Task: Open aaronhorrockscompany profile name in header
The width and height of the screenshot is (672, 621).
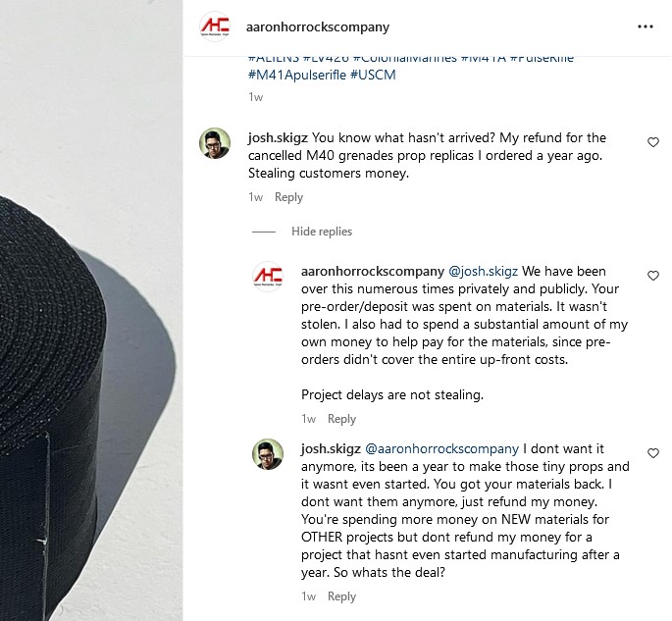Action: tap(318, 27)
